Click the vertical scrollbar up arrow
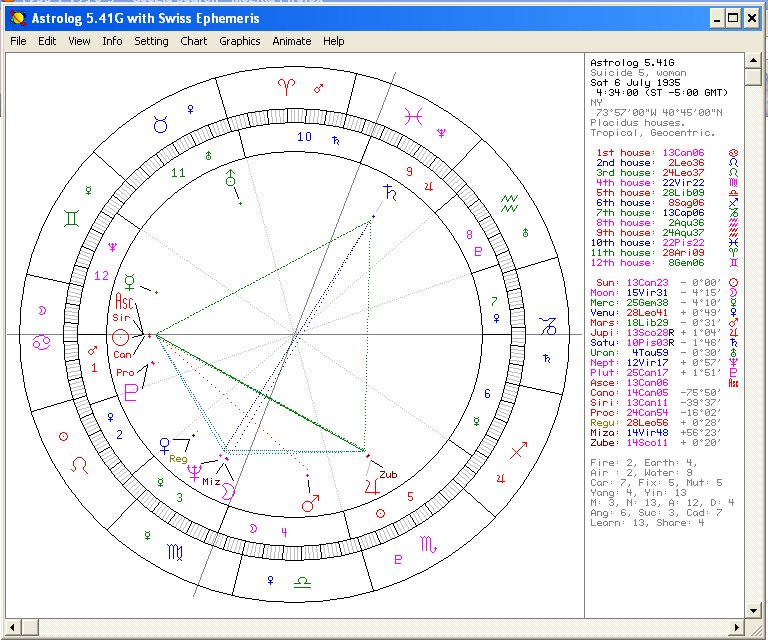768x642 pixels. (753, 61)
